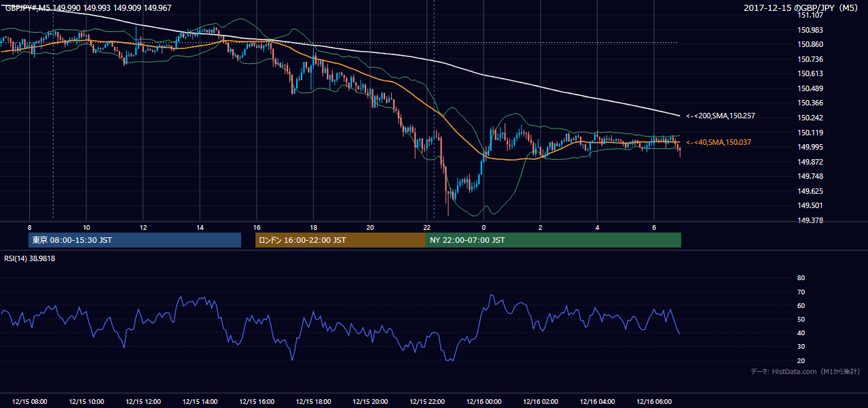The width and height of the screenshot is (868, 408).
Task: Click the 12/15 14:00 time axis label
Action: (x=200, y=402)
